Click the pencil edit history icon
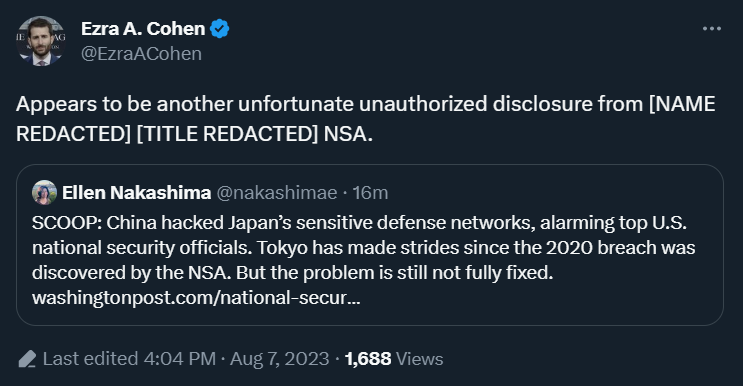The image size is (743, 386). tap(27, 359)
